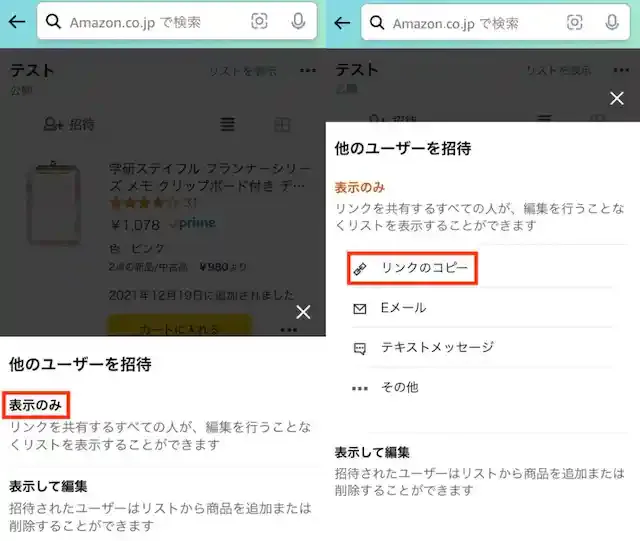Open product title 学研ステイフル プランナー
Image resolution: width=640 pixels, height=541 pixels.
210,177
